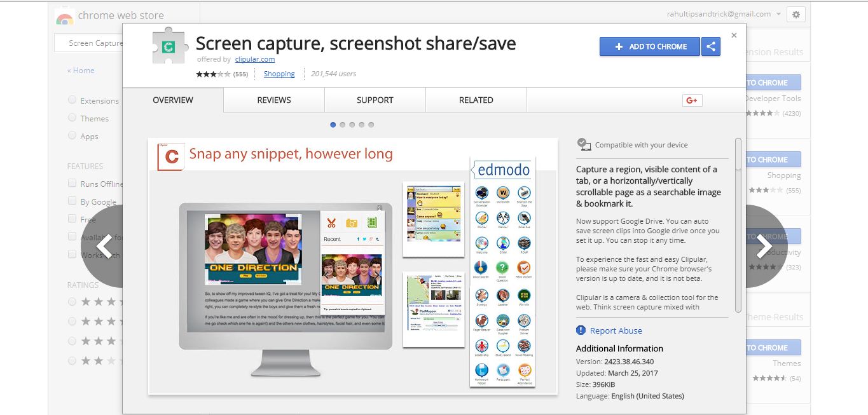Click the scissors icon in screenshot preview
This screenshot has height=415, width=868.
(x=331, y=222)
